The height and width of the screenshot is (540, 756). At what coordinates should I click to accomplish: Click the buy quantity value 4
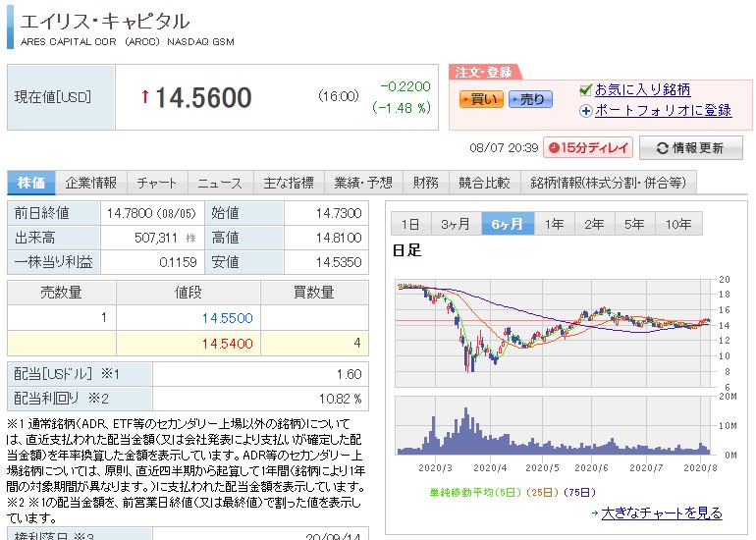(x=357, y=344)
